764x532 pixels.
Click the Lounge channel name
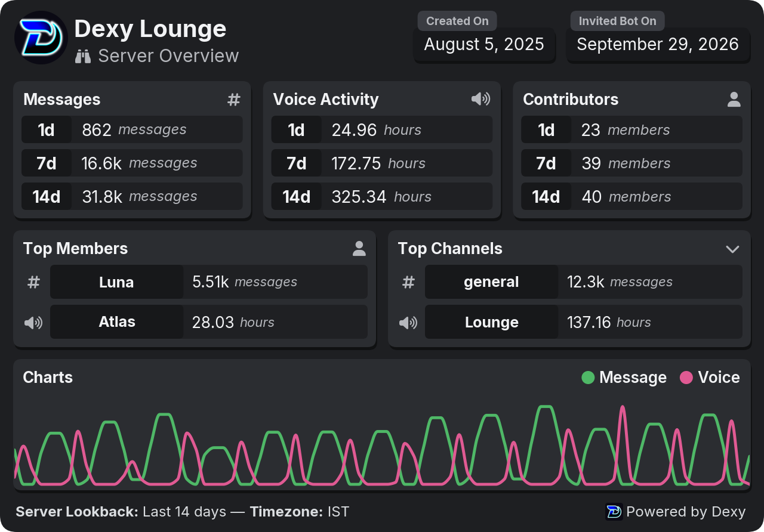click(492, 322)
